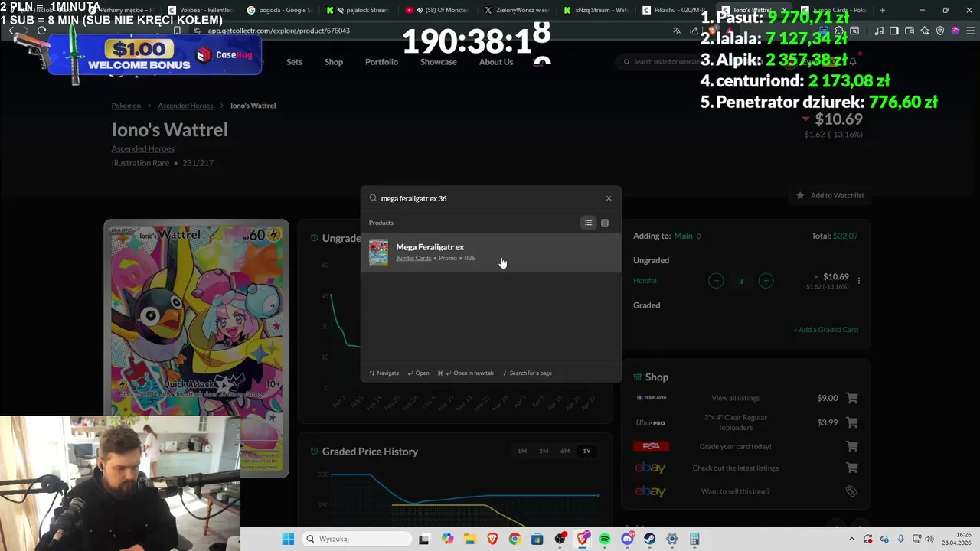Click the Pokemon breadcrumb link
Image resolution: width=980 pixels, height=551 pixels.
pyautogui.click(x=126, y=106)
